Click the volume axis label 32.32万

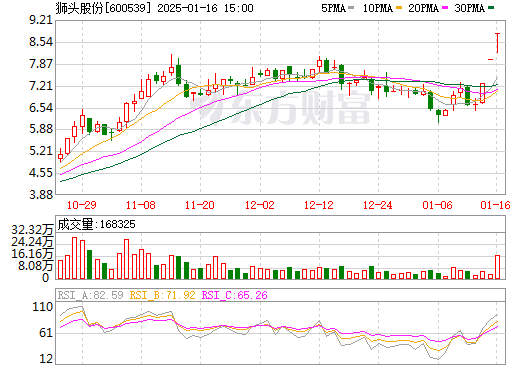[32, 230]
